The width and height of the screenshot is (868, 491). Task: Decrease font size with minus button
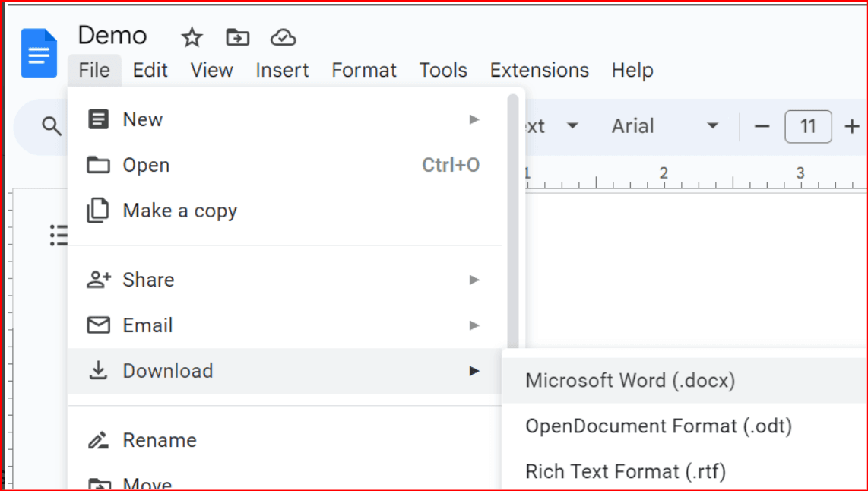coord(762,126)
